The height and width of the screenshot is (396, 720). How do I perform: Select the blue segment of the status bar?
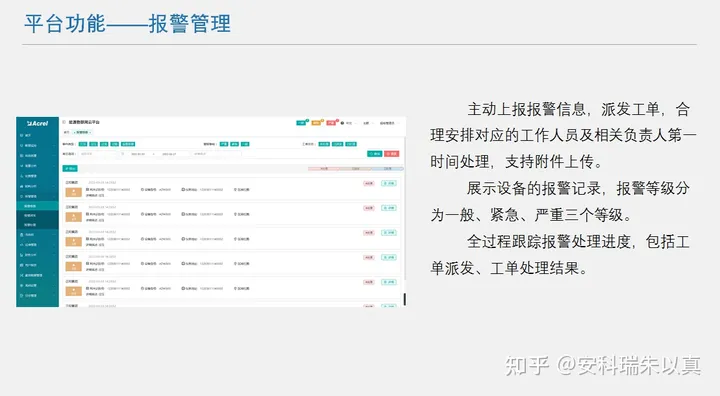(387, 169)
